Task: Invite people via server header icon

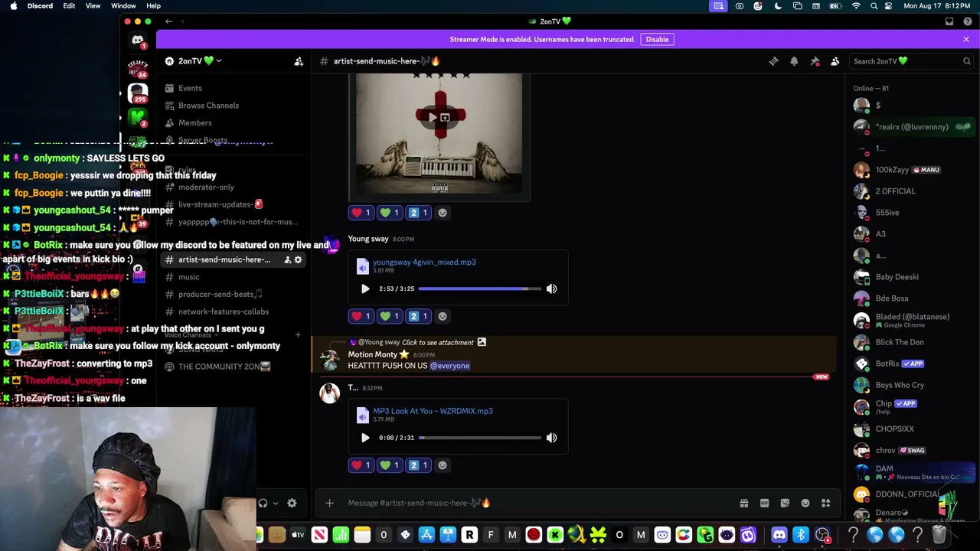Action: pyautogui.click(x=299, y=61)
